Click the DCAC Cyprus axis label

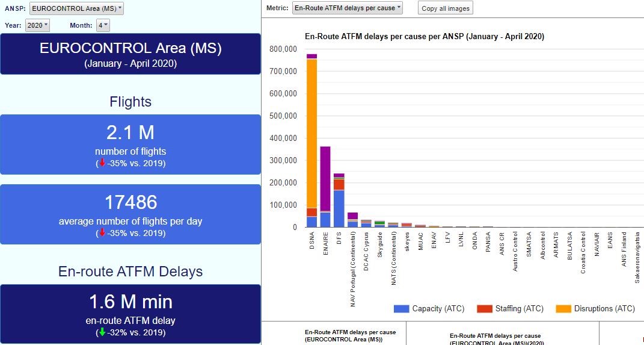point(366,251)
